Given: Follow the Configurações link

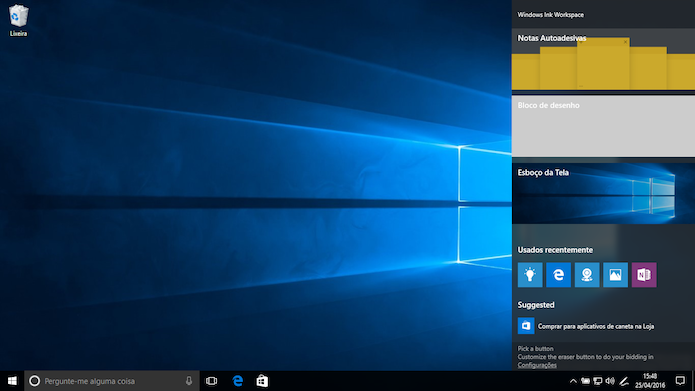Looking at the screenshot, I should [x=537, y=365].
